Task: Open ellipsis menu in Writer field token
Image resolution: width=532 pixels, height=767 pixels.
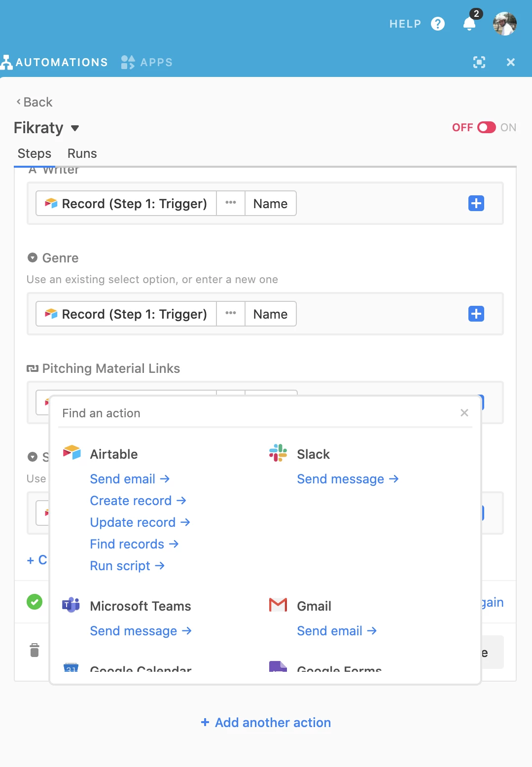Action: pyautogui.click(x=231, y=203)
